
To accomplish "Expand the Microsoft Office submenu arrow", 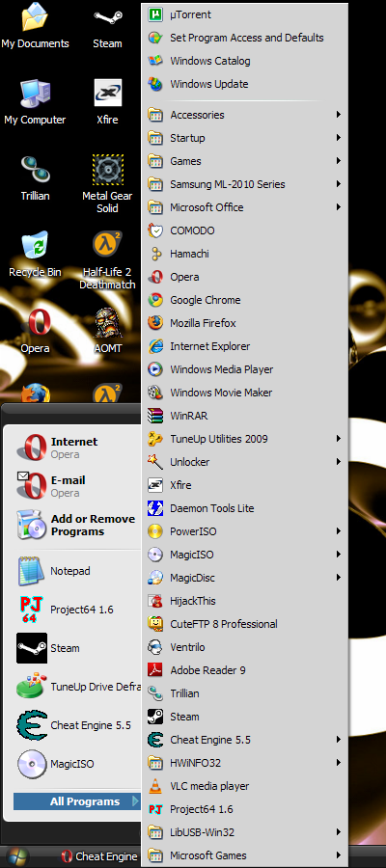I will tap(338, 207).
